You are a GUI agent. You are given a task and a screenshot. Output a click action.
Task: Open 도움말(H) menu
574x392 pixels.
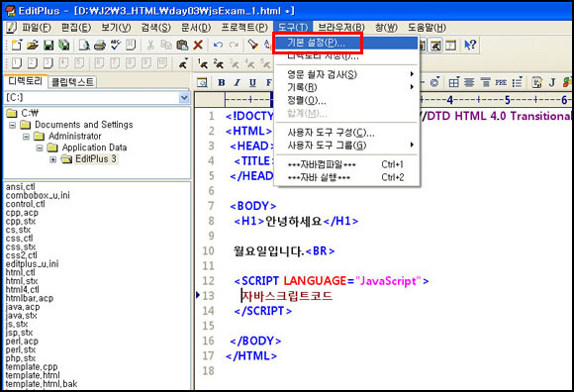[x=427, y=28]
